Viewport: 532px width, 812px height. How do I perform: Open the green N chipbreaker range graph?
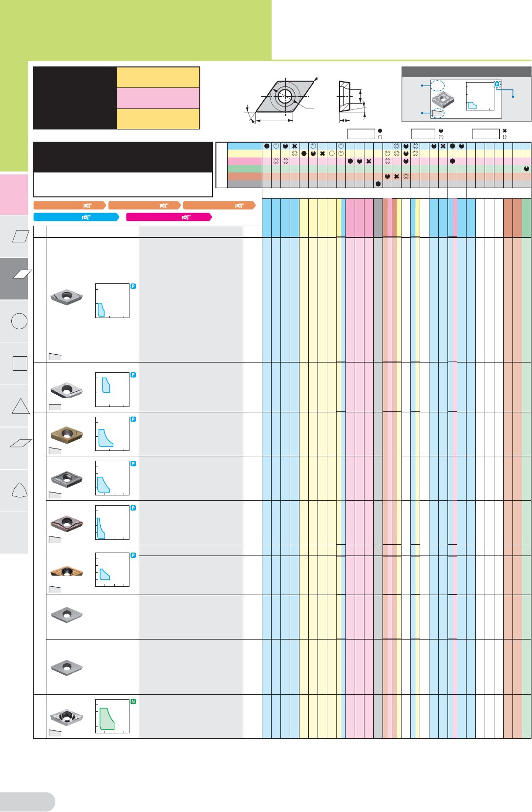pos(112,716)
